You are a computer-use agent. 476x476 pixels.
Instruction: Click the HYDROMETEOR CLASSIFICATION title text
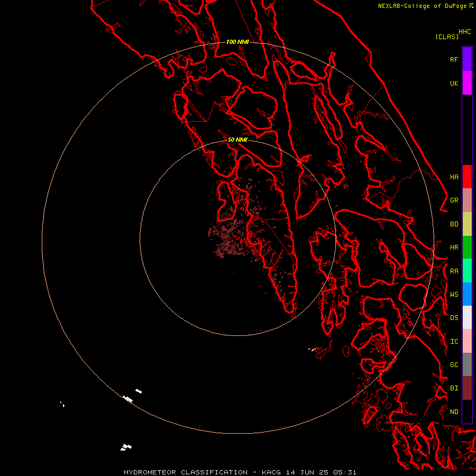point(186,472)
